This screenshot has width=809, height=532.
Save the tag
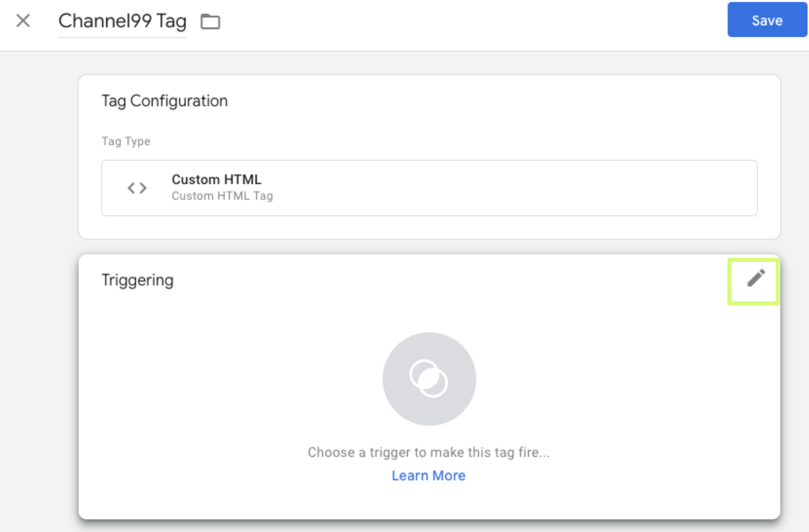tap(767, 20)
